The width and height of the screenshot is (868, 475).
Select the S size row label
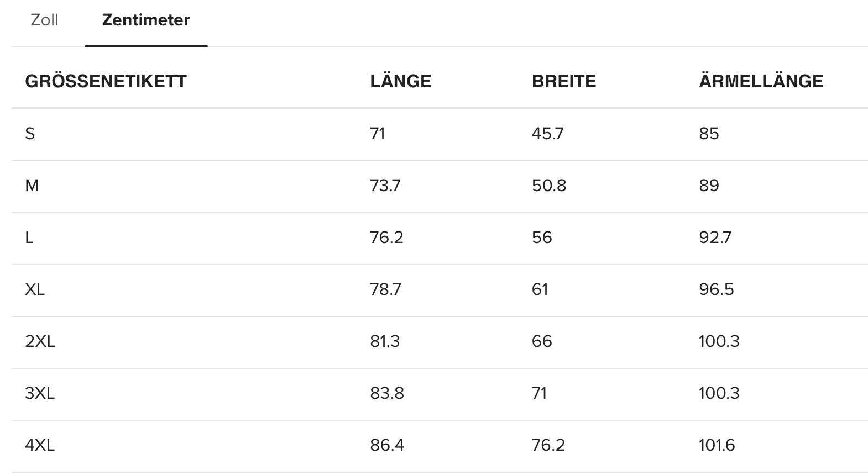pyautogui.click(x=30, y=134)
